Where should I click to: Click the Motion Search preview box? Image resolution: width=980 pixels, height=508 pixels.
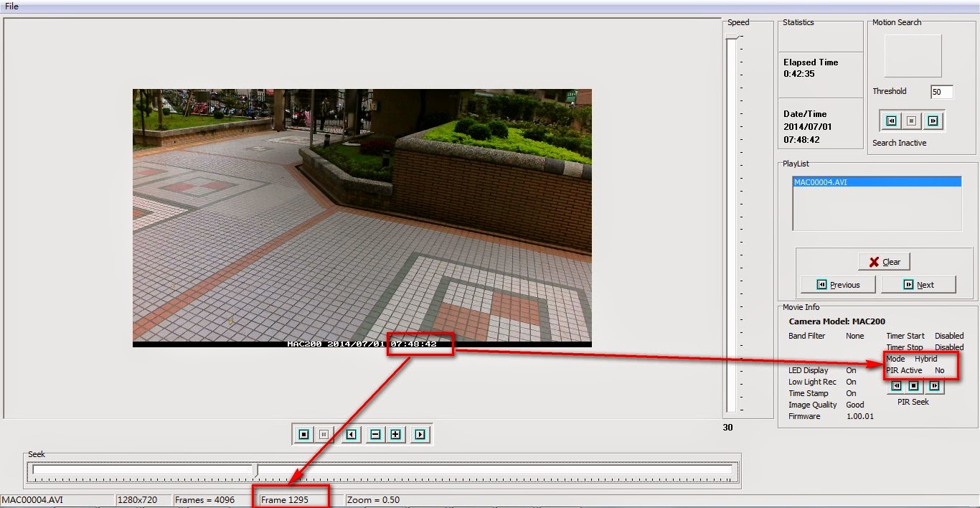(913, 56)
